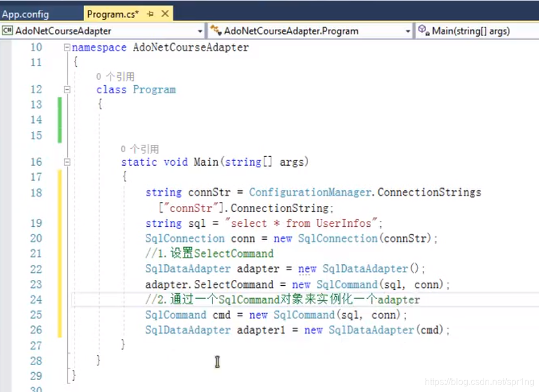
Task: Click 'void' keyword on line 16
Action: click(x=176, y=162)
